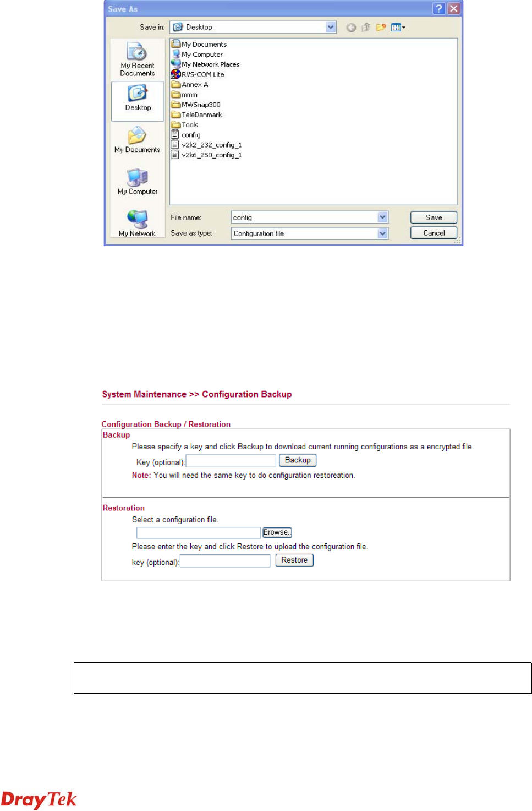Image resolution: width=532 pixels, height=811 pixels.
Task: Select the MWSnap300 folder
Action: (196, 105)
